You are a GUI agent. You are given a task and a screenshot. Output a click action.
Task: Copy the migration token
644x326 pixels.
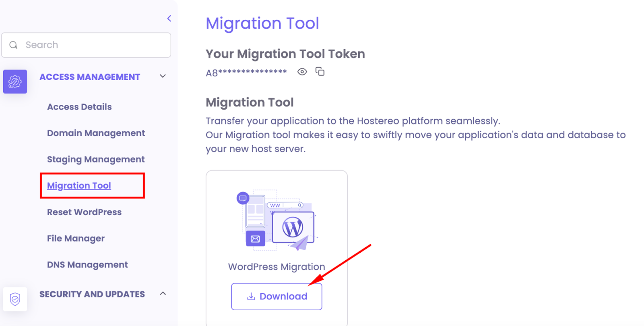[x=320, y=71]
